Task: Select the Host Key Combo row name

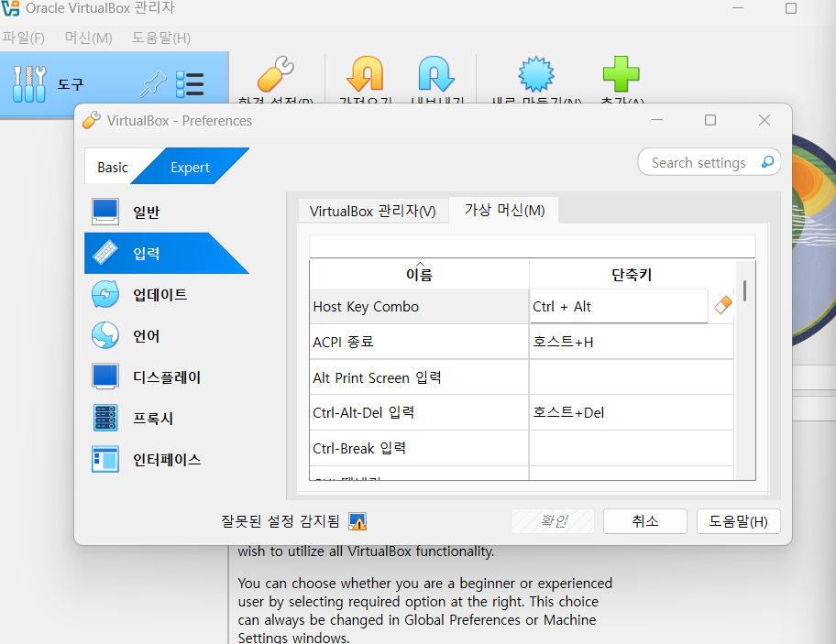Action: tap(419, 306)
